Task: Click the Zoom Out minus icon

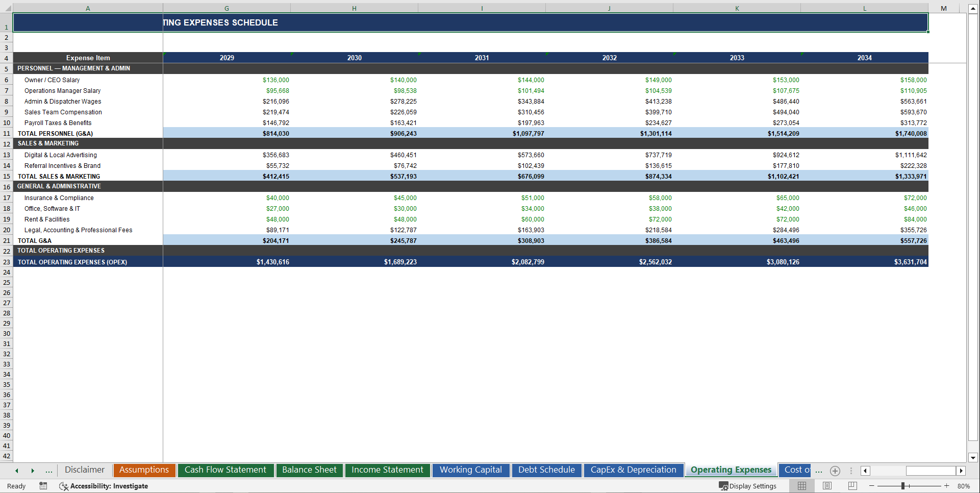Action: [872, 486]
